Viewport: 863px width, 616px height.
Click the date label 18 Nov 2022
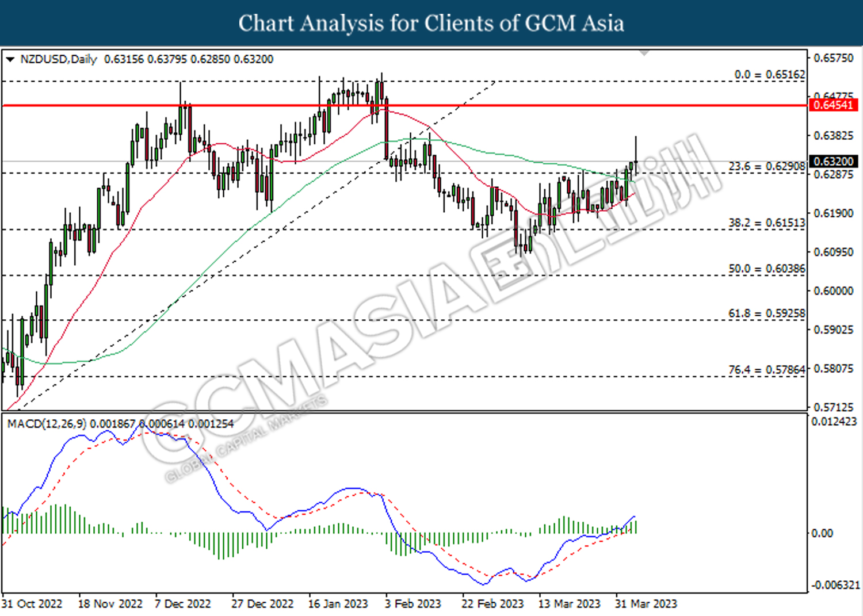110,604
